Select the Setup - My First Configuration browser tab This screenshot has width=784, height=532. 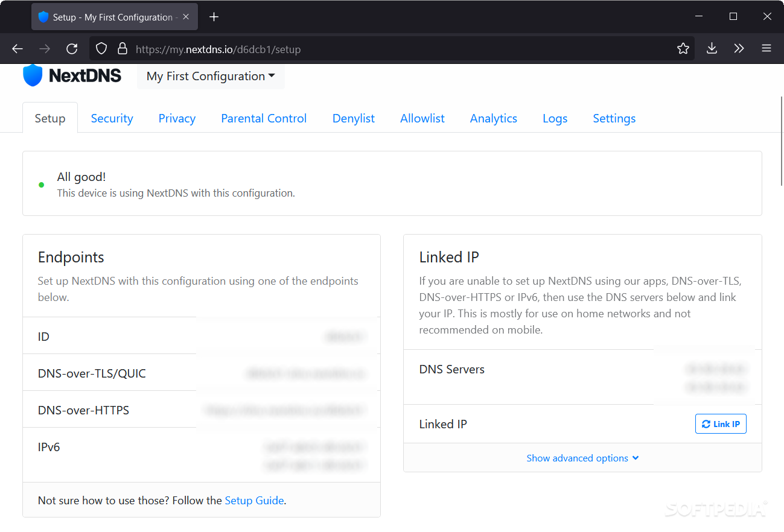click(114, 17)
